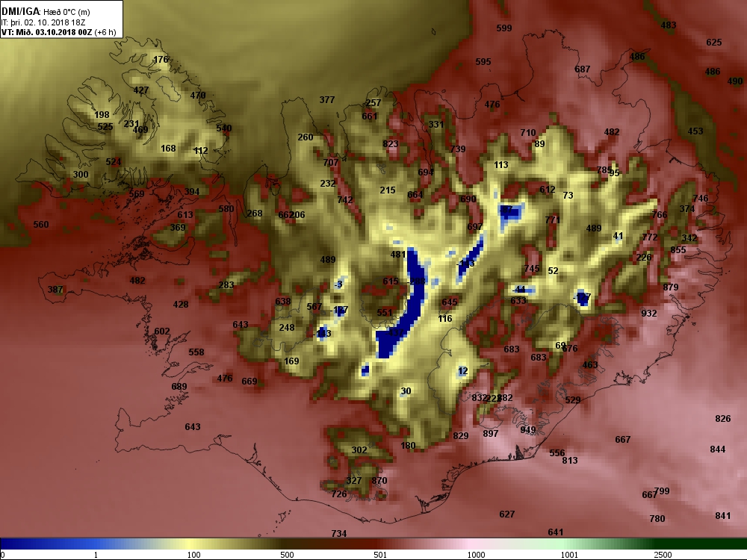The width and height of the screenshot is (747, 560).
Task: Click the map value '949'
Action: [x=528, y=430]
